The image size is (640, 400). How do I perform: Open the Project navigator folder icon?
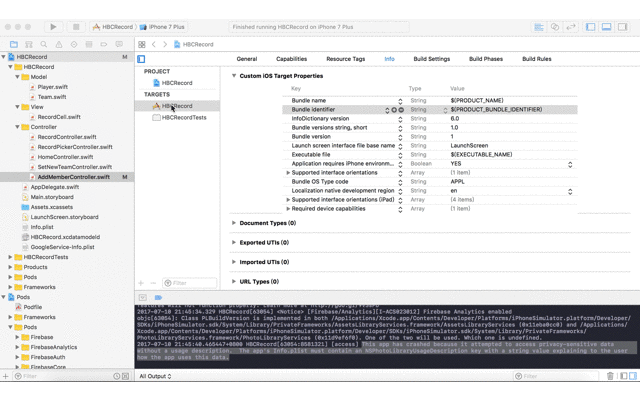click(13, 44)
